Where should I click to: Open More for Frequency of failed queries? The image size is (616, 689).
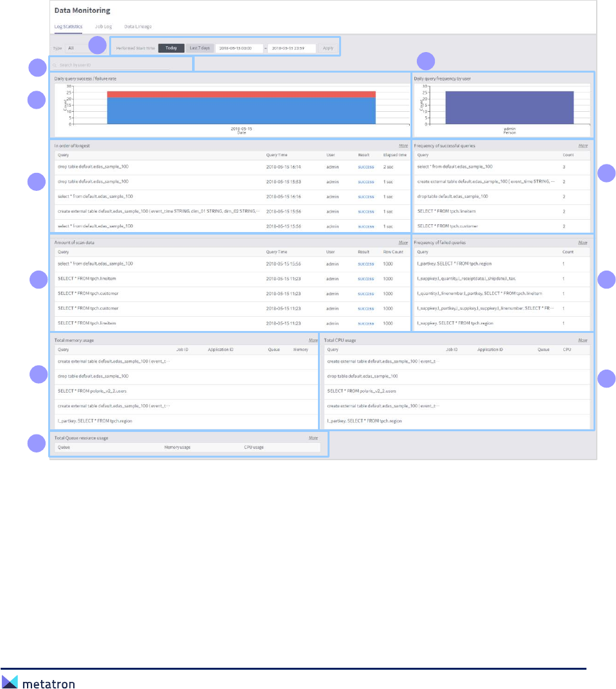tap(583, 242)
